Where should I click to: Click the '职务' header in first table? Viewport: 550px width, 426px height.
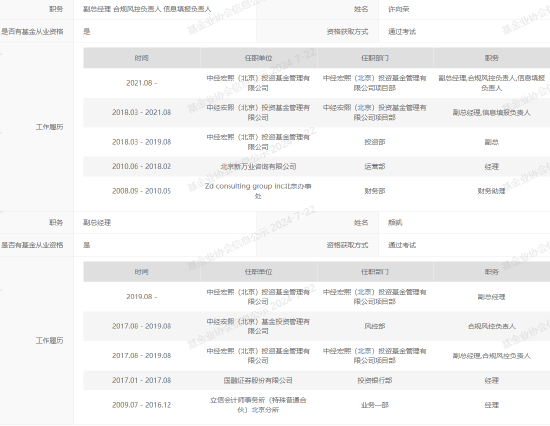[x=491, y=58]
